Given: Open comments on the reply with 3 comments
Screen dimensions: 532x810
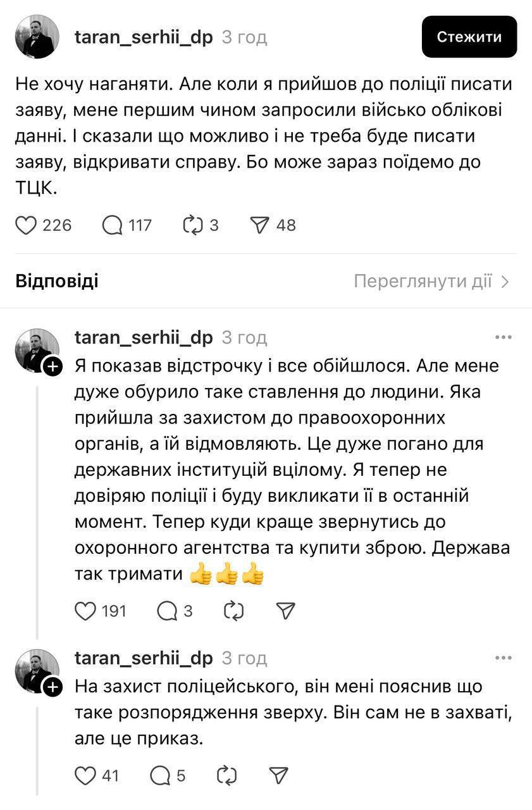Looking at the screenshot, I should tap(166, 611).
